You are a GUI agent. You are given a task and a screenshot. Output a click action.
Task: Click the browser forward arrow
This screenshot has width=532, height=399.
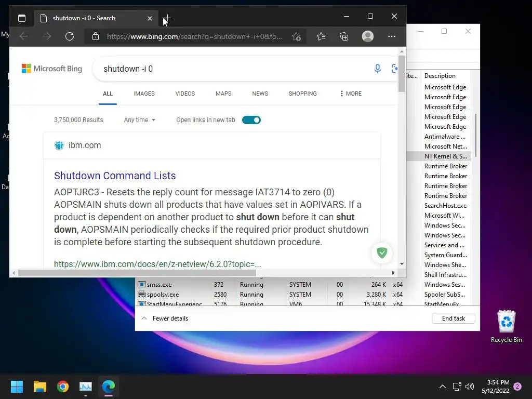46,36
